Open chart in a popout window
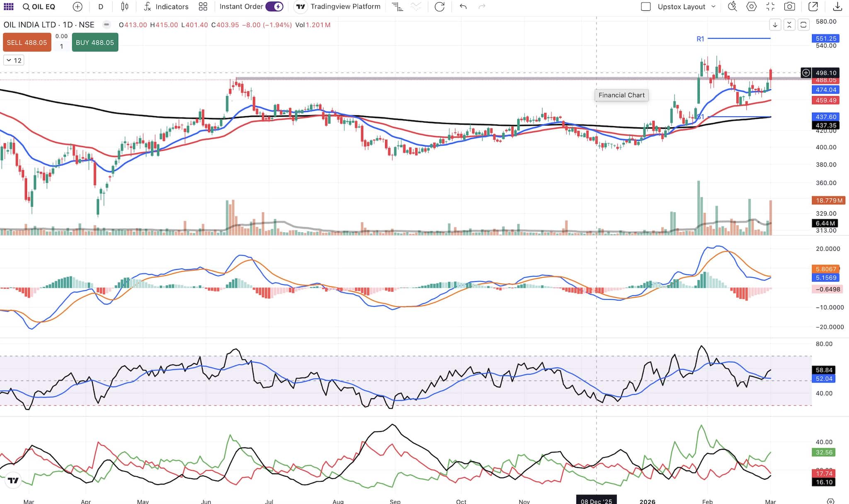 click(x=813, y=7)
